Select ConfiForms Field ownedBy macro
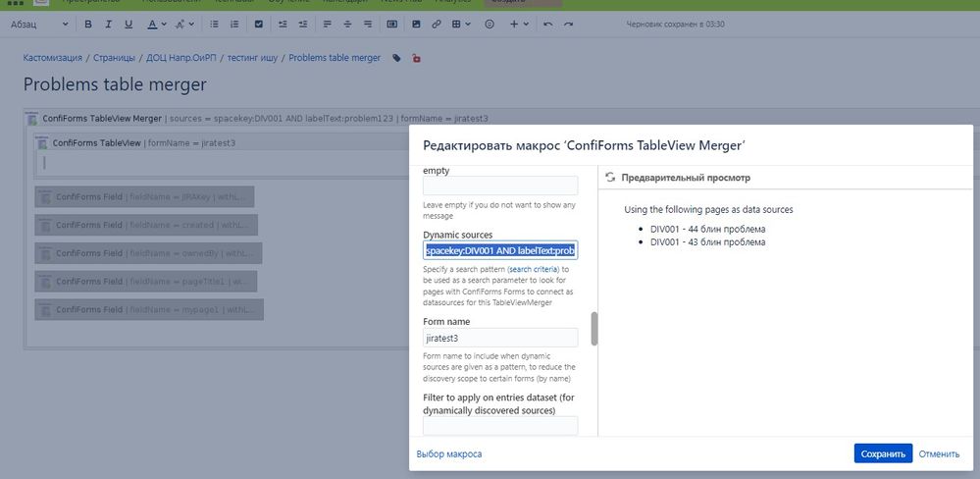This screenshot has width=980, height=479. [148, 253]
